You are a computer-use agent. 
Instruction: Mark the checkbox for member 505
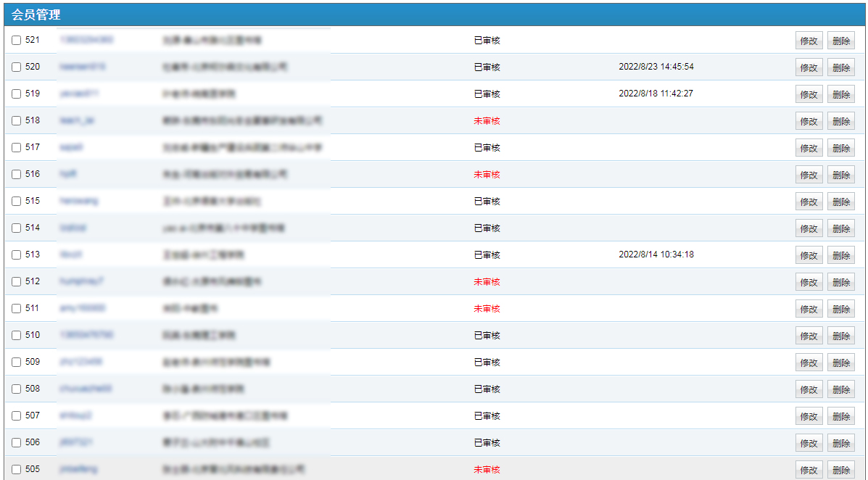[x=17, y=470]
